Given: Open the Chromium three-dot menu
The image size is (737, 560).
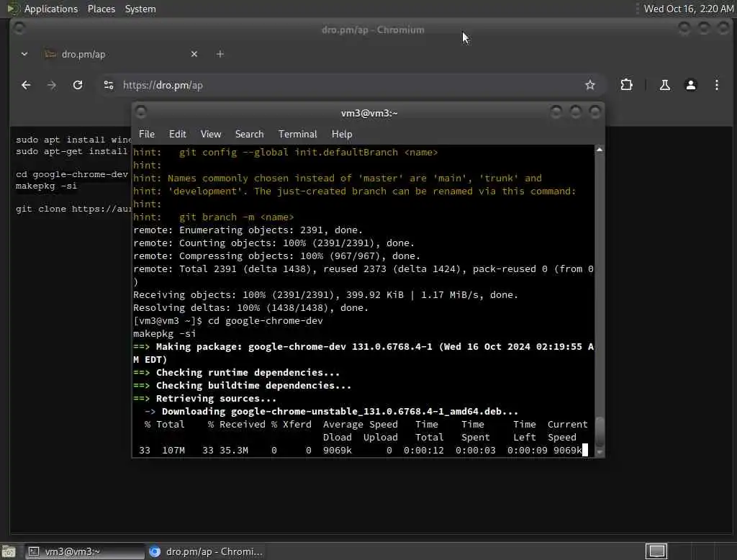Looking at the screenshot, I should click(716, 85).
